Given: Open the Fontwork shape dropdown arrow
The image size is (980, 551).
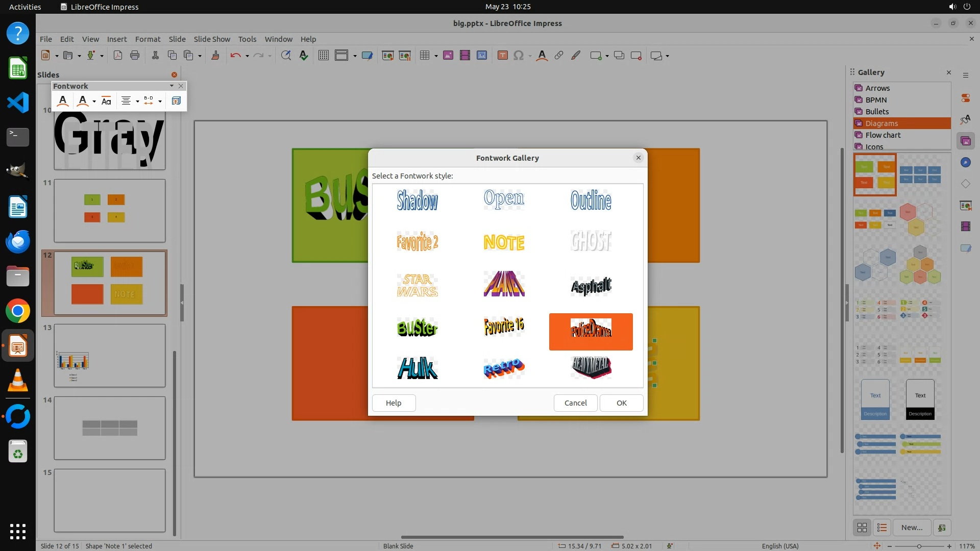Looking at the screenshot, I should 94,102.
